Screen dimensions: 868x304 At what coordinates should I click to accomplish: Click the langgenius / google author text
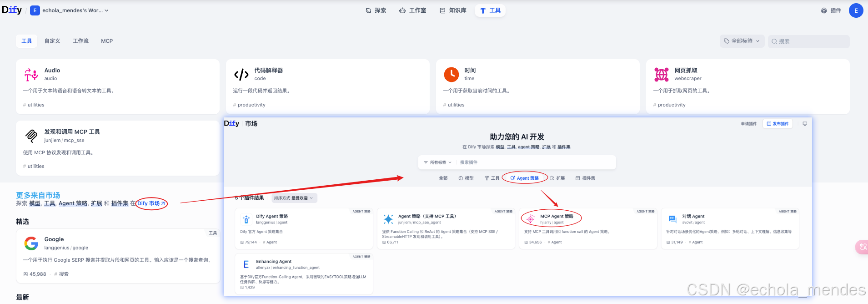66,248
